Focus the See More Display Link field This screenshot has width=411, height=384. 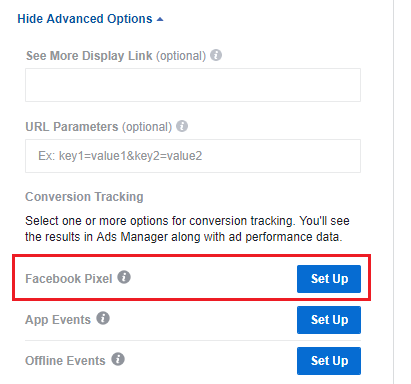pos(193,85)
